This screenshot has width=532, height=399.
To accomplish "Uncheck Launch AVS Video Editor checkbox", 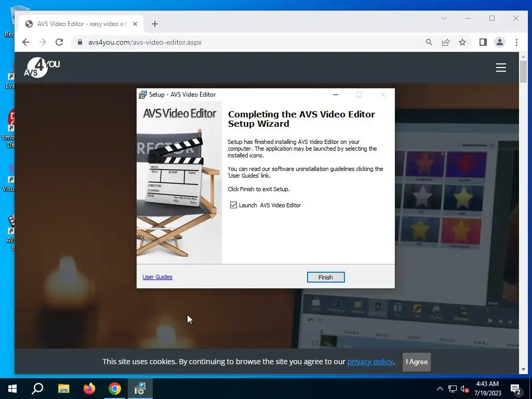I will tap(233, 205).
